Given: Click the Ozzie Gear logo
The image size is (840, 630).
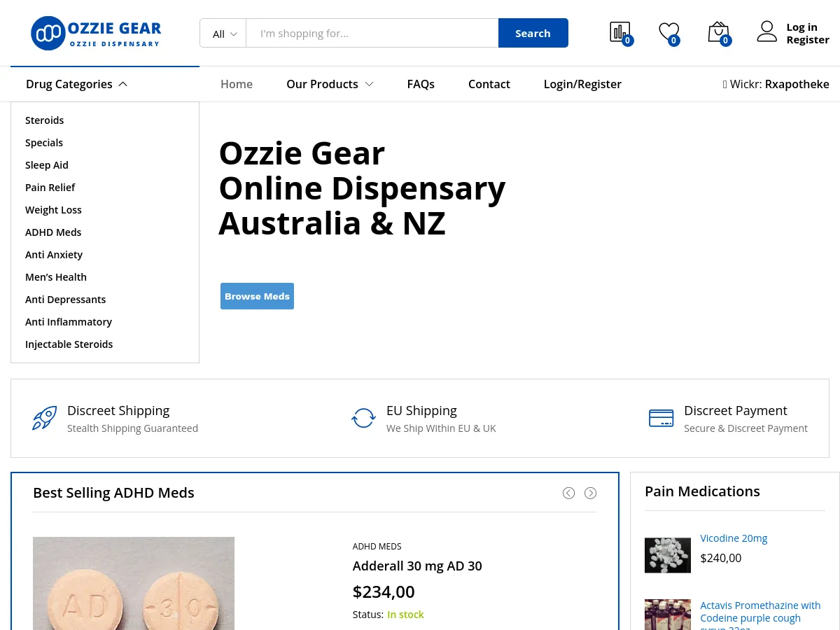Looking at the screenshot, I should pos(96,32).
